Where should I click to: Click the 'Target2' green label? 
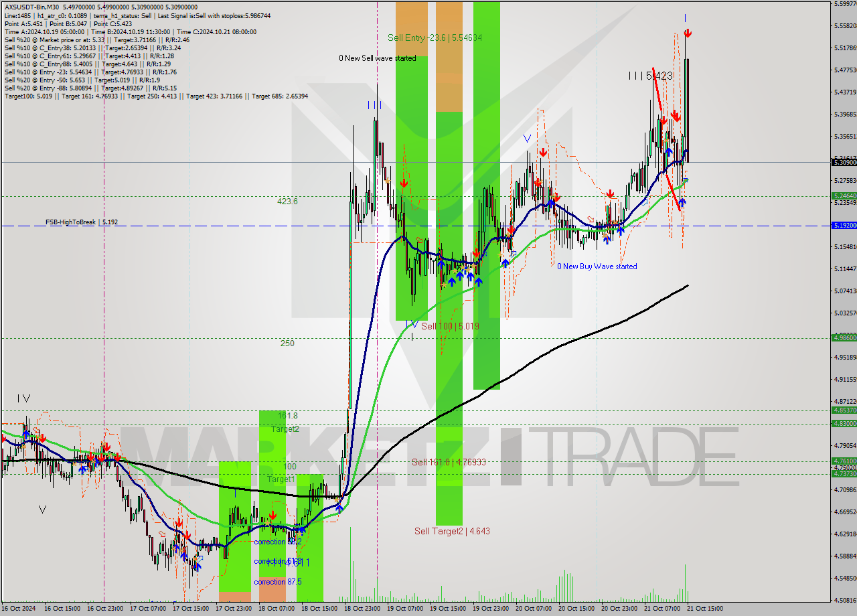285,429
